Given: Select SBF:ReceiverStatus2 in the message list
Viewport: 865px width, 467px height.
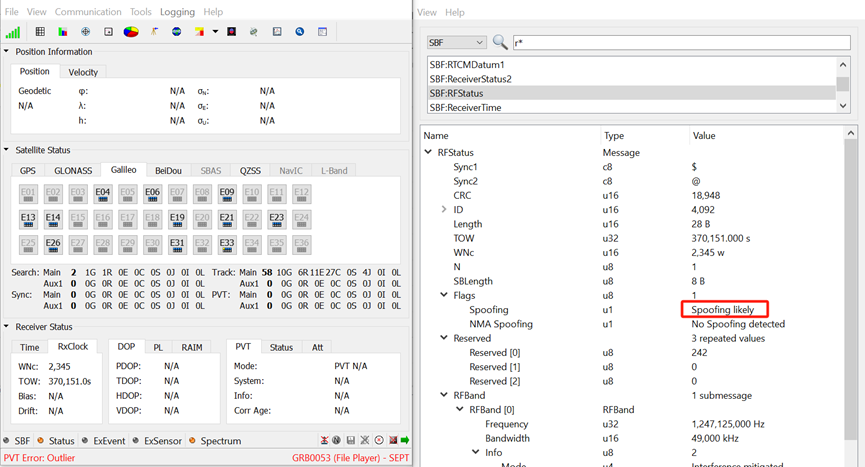Looking at the screenshot, I should 632,79.
